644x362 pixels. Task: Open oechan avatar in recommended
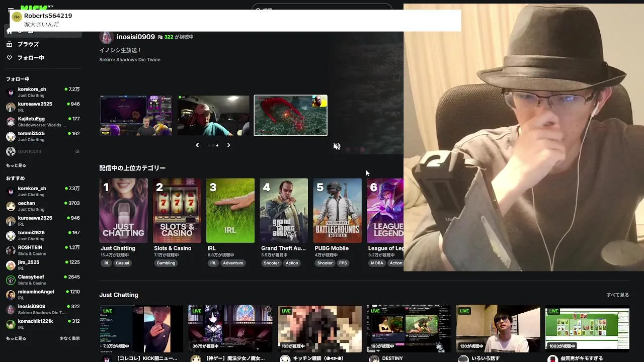(11, 206)
